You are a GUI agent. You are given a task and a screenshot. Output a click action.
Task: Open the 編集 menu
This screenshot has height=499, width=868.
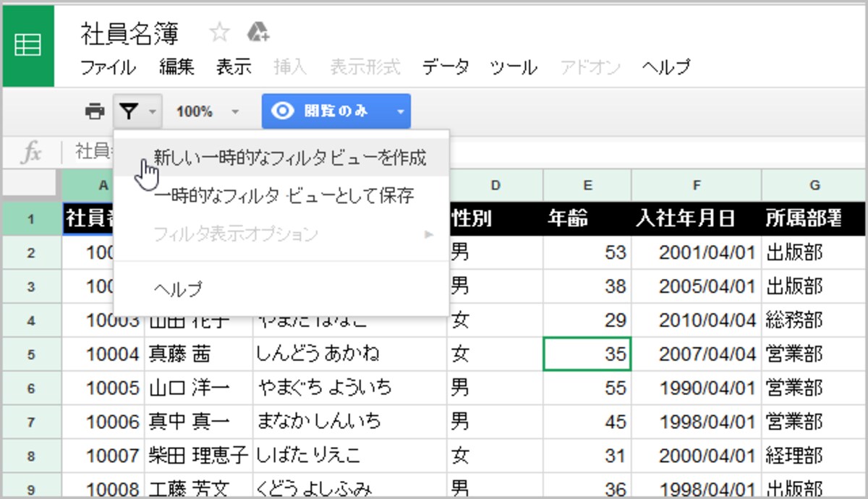click(177, 68)
